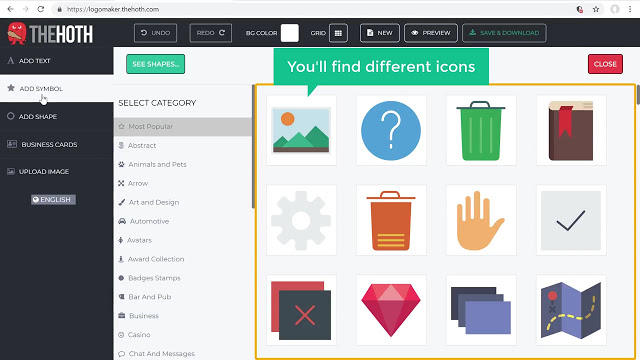This screenshot has height=360, width=640.
Task: Open Add Shape in sidebar
Action: click(x=57, y=116)
